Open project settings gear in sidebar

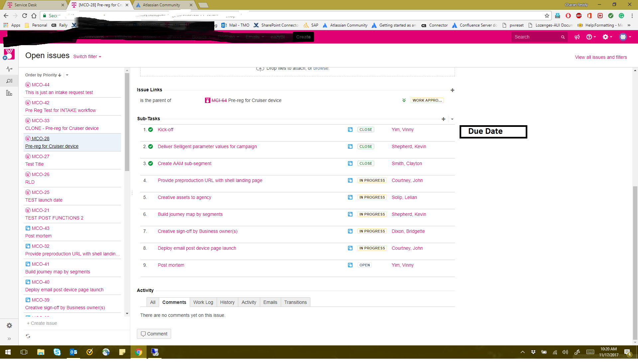pos(9,325)
